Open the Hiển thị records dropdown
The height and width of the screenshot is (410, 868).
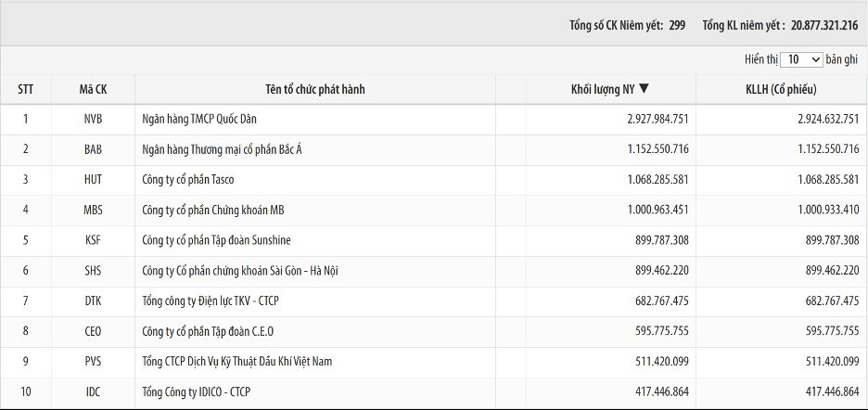801,59
